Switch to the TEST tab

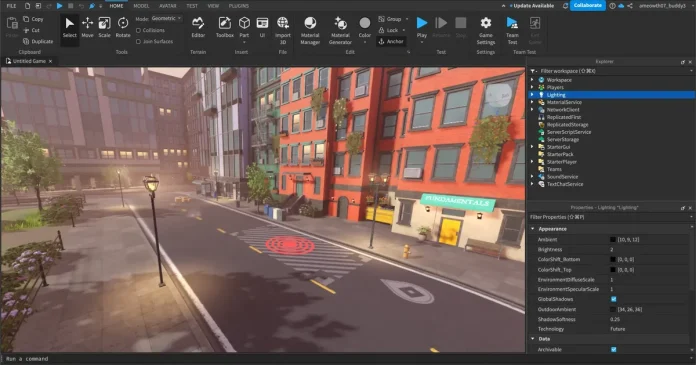click(x=192, y=6)
